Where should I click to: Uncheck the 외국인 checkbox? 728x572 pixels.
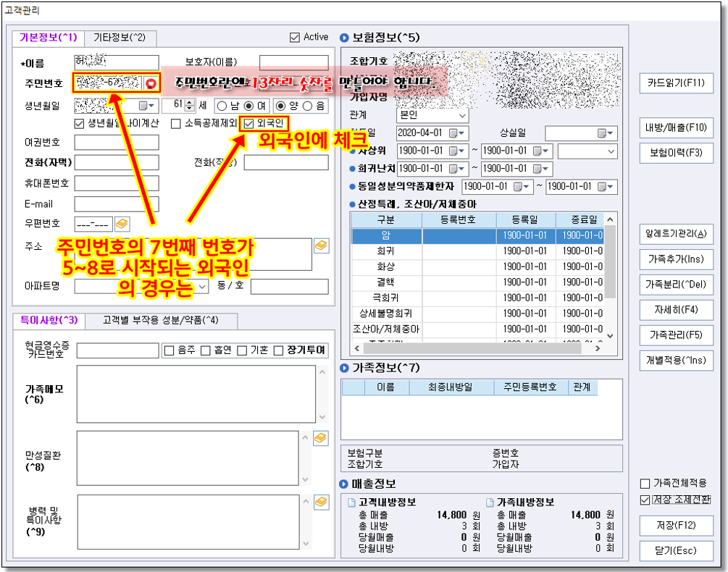(249, 124)
